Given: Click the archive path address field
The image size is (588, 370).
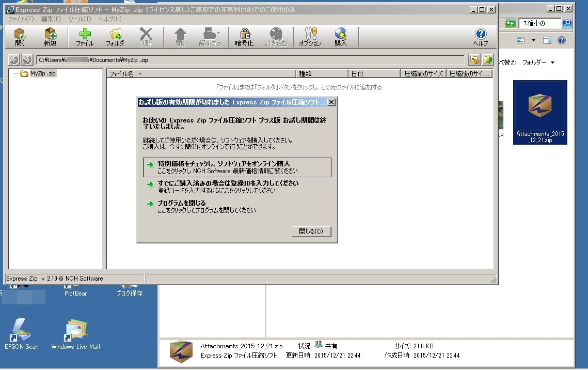Looking at the screenshot, I should [x=250, y=60].
